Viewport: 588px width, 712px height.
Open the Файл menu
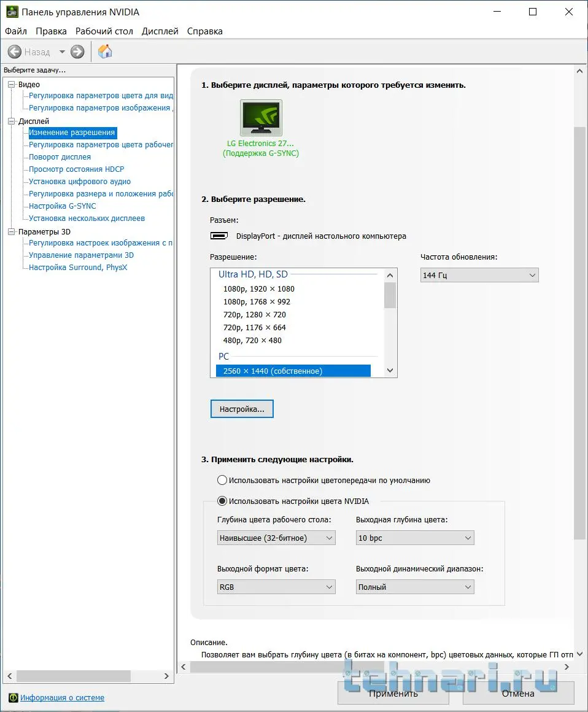click(x=16, y=31)
